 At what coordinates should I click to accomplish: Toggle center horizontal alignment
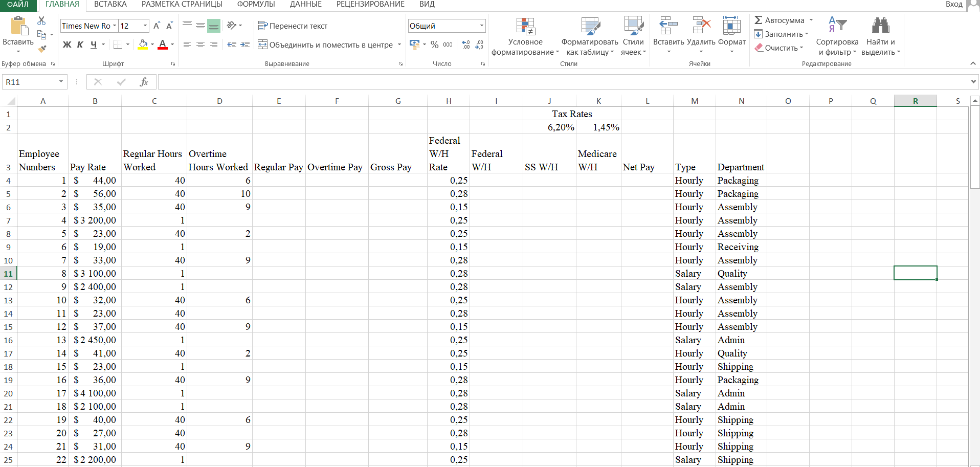coord(201,45)
